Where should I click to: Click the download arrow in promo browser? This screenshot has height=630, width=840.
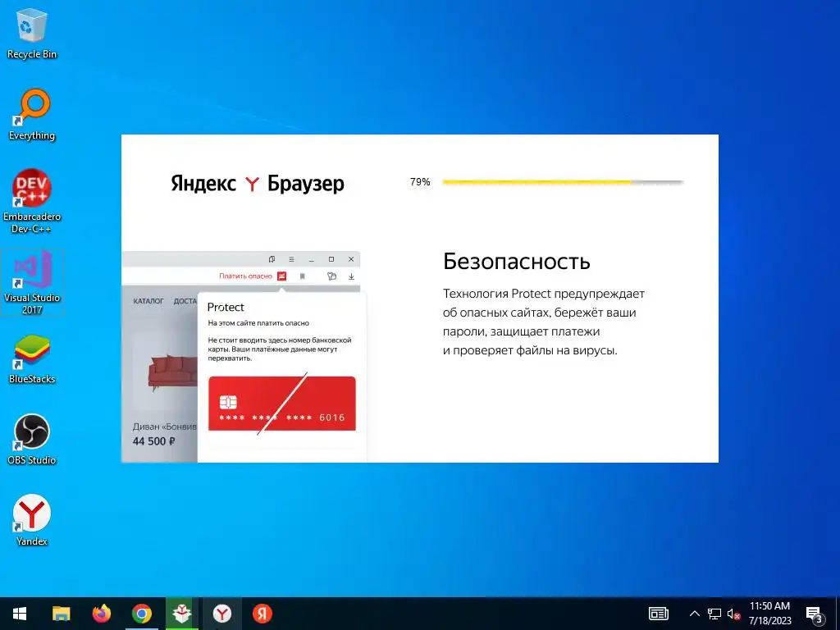(351, 276)
